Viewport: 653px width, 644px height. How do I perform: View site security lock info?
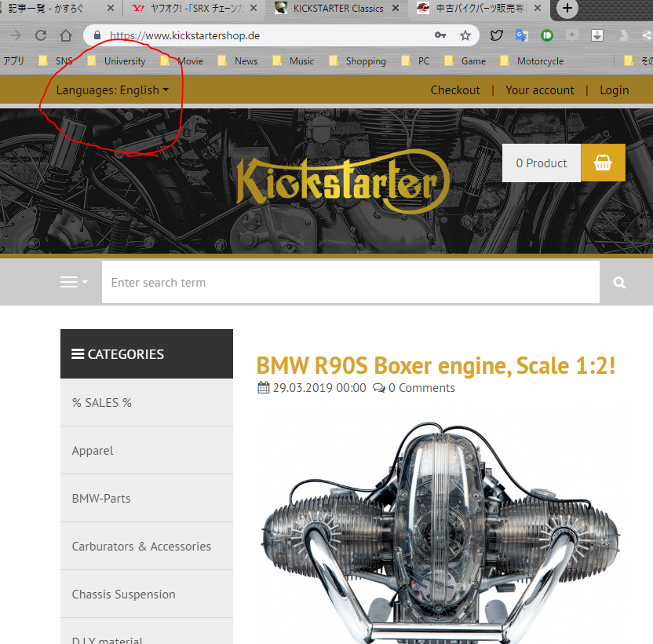tap(97, 35)
